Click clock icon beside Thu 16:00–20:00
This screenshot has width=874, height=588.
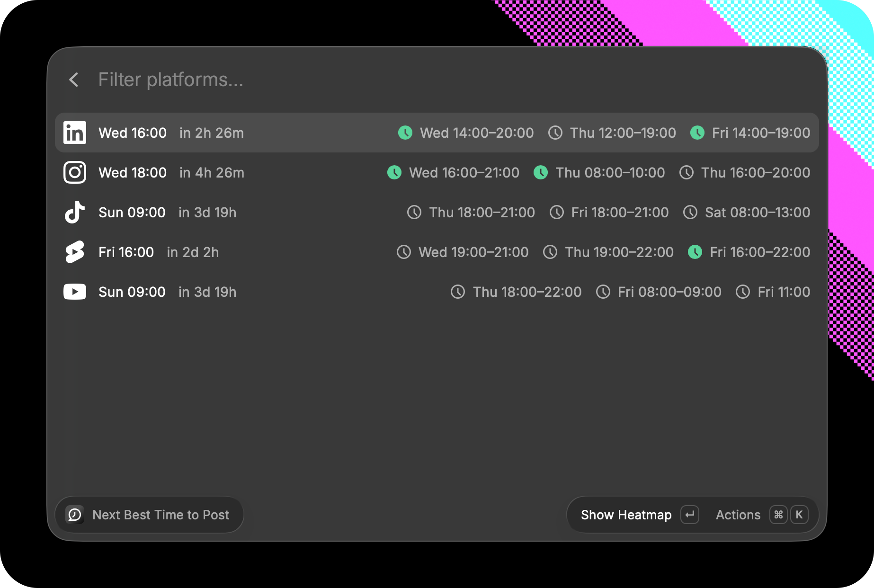(x=687, y=172)
